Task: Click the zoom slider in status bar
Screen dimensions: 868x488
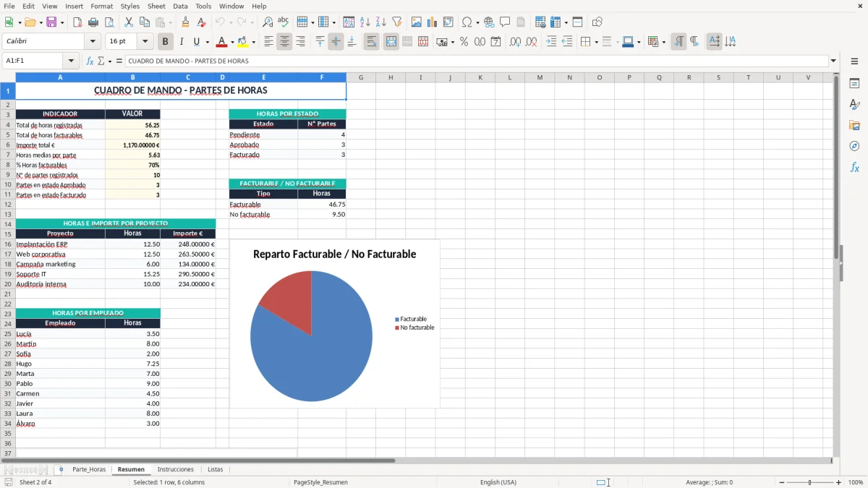Action: (x=809, y=482)
